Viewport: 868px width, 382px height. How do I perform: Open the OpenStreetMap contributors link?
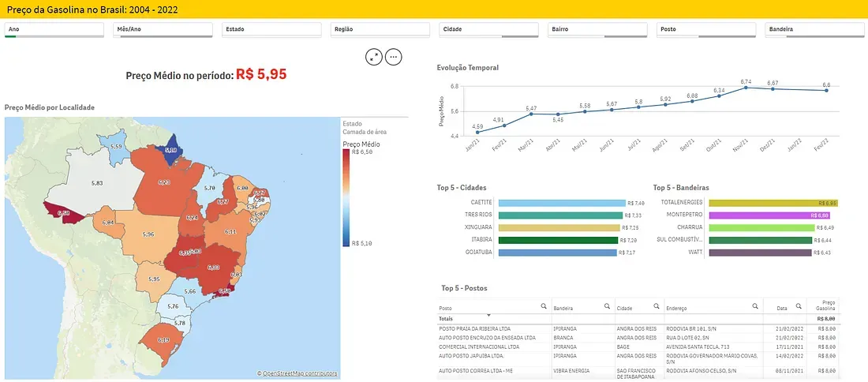pos(300,373)
